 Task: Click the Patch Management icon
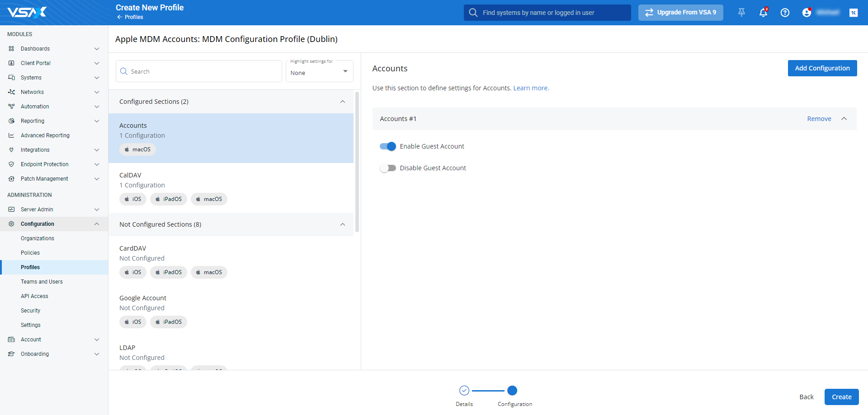click(x=11, y=179)
